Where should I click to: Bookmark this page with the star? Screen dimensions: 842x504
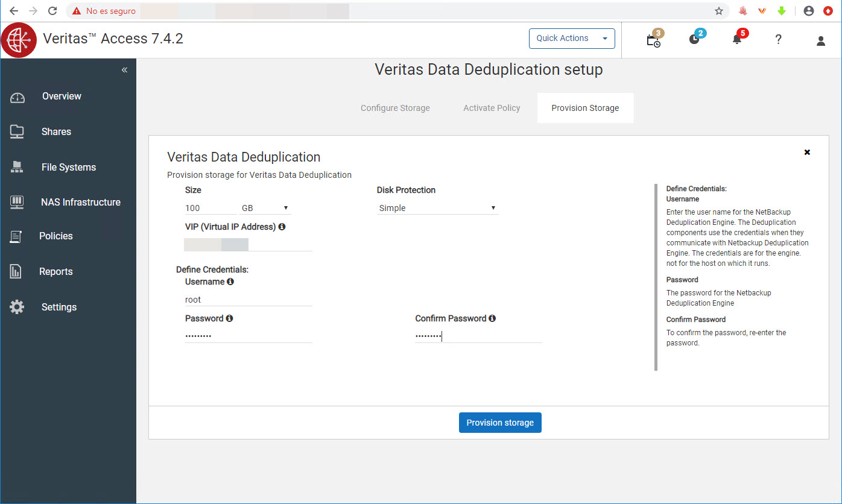click(x=719, y=11)
